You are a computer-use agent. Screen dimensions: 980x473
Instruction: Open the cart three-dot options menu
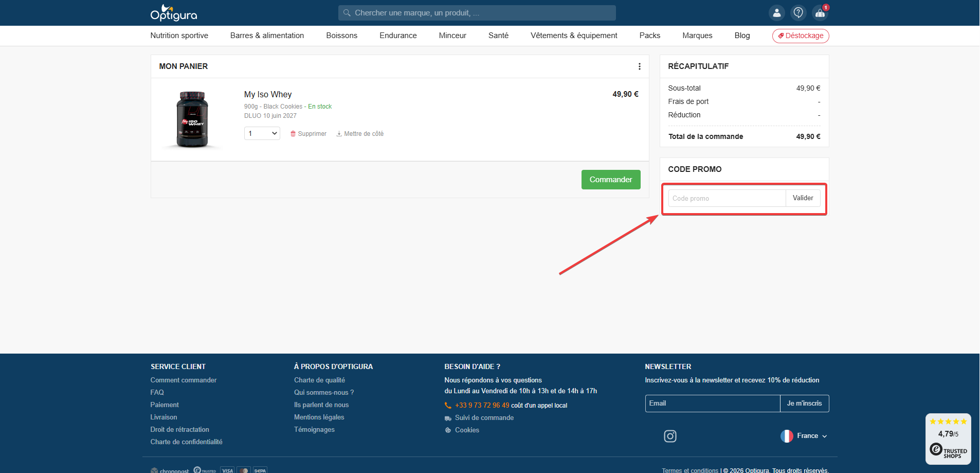click(x=639, y=66)
